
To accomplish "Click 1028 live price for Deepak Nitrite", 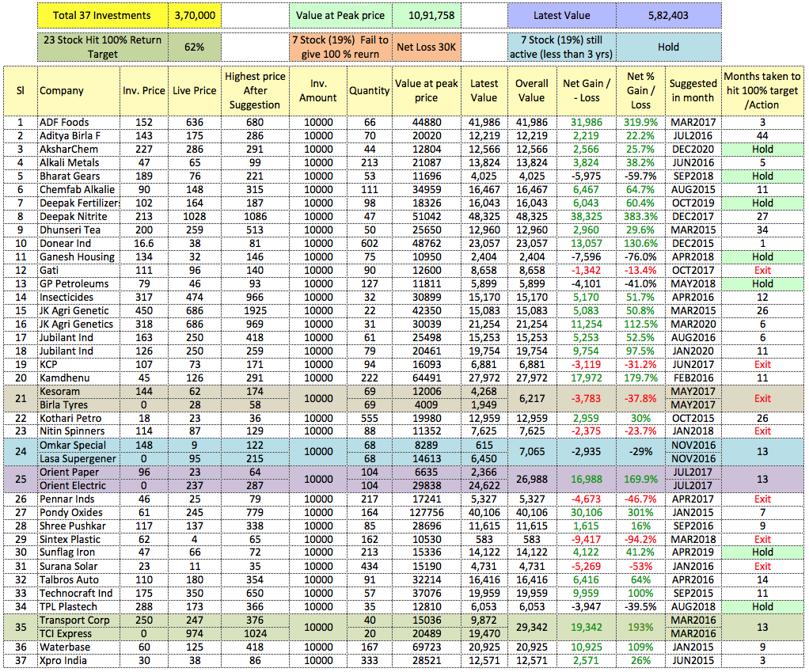I will [195, 217].
